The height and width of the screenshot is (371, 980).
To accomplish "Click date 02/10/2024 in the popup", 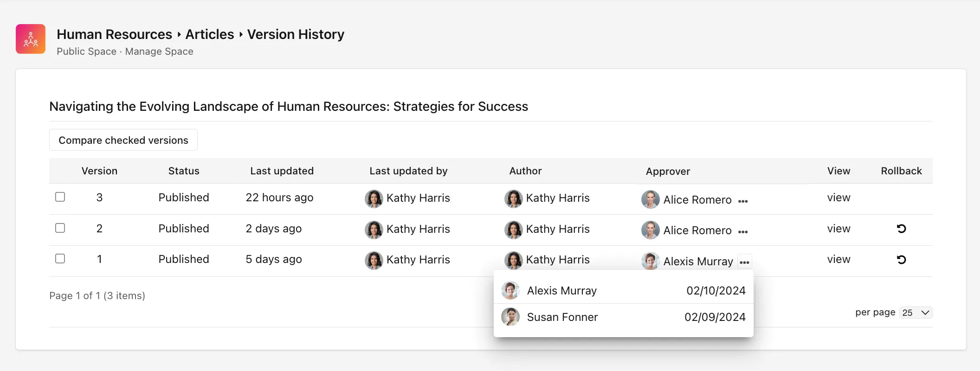I will 716,291.
